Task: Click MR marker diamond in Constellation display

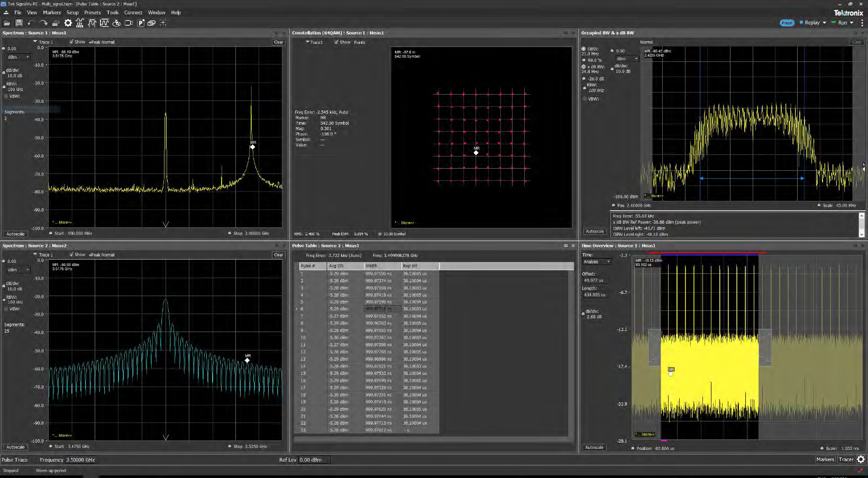Action: [476, 152]
